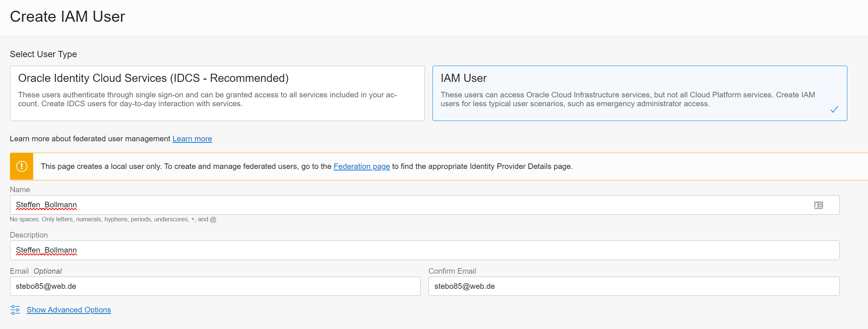Screen dimensions: 868x329
Task: Select the IAM User type card
Action: (x=640, y=93)
